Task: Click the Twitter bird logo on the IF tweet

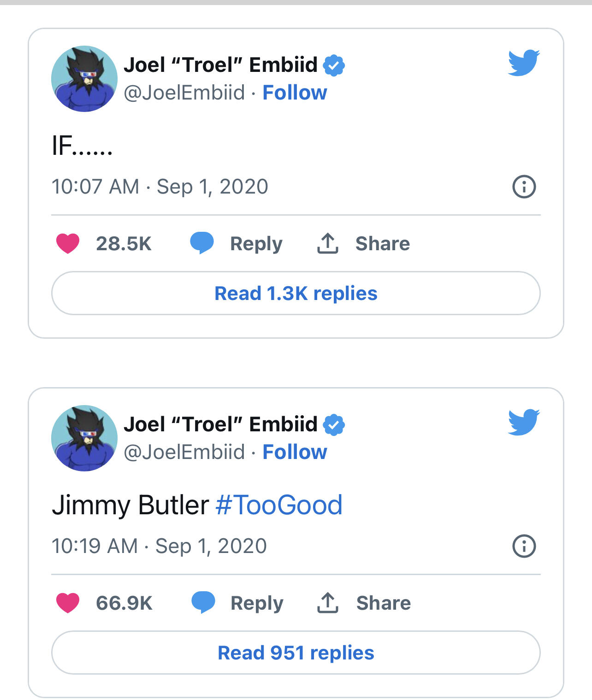Action: tap(524, 62)
